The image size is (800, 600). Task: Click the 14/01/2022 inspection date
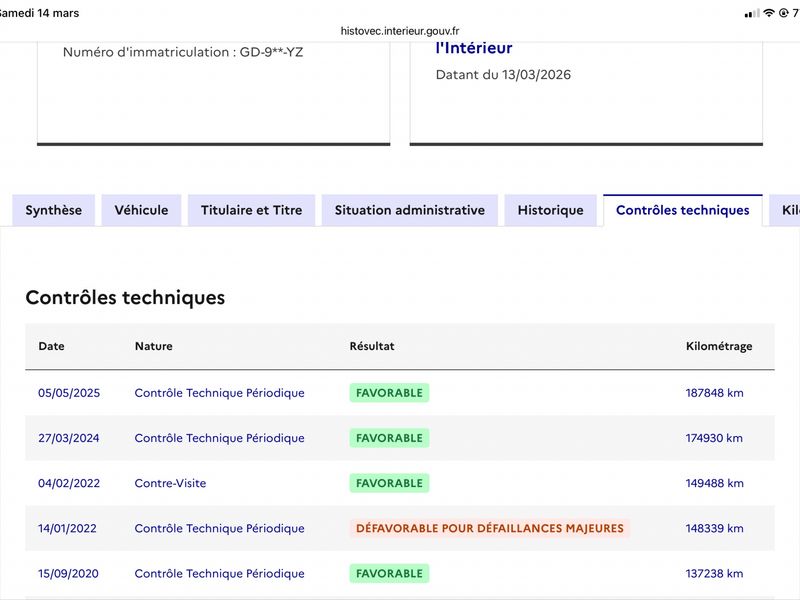click(67, 528)
